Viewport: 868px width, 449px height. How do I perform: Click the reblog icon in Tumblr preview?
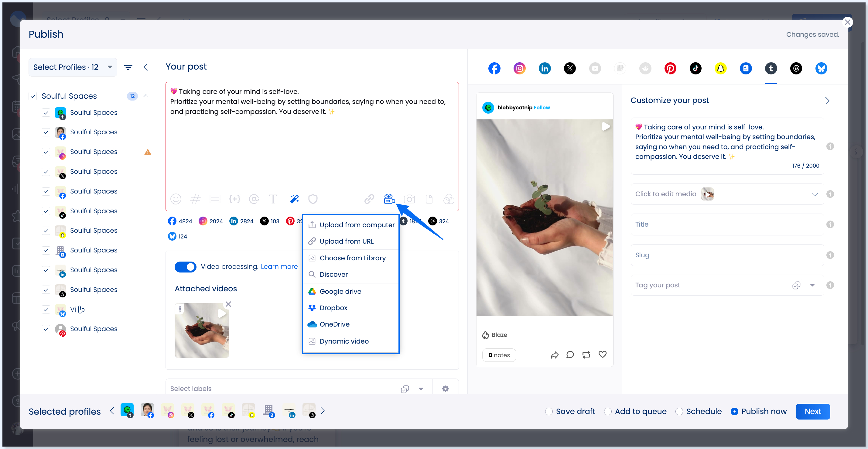point(586,355)
